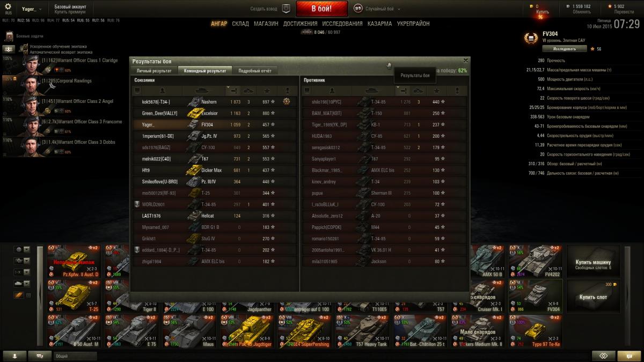The width and height of the screenshot is (644, 362).
Task: Open the ИССЛЕДОВАНИЯ menu
Action: tap(342, 24)
